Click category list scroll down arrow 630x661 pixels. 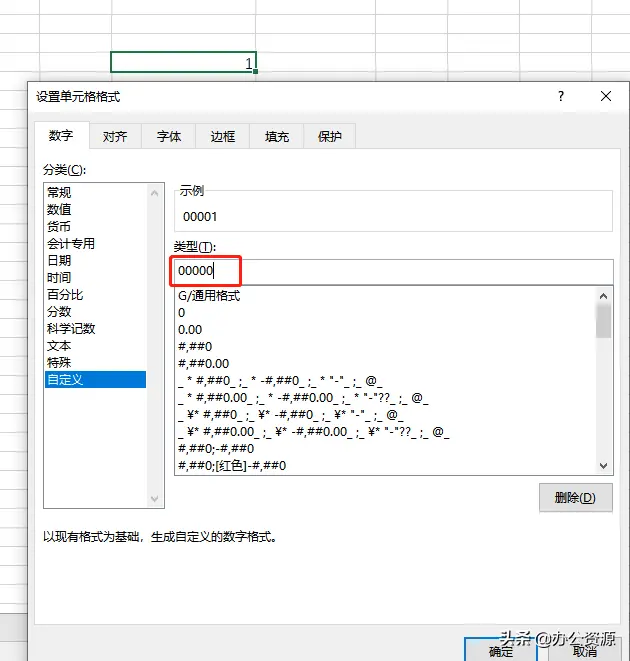pos(154,499)
